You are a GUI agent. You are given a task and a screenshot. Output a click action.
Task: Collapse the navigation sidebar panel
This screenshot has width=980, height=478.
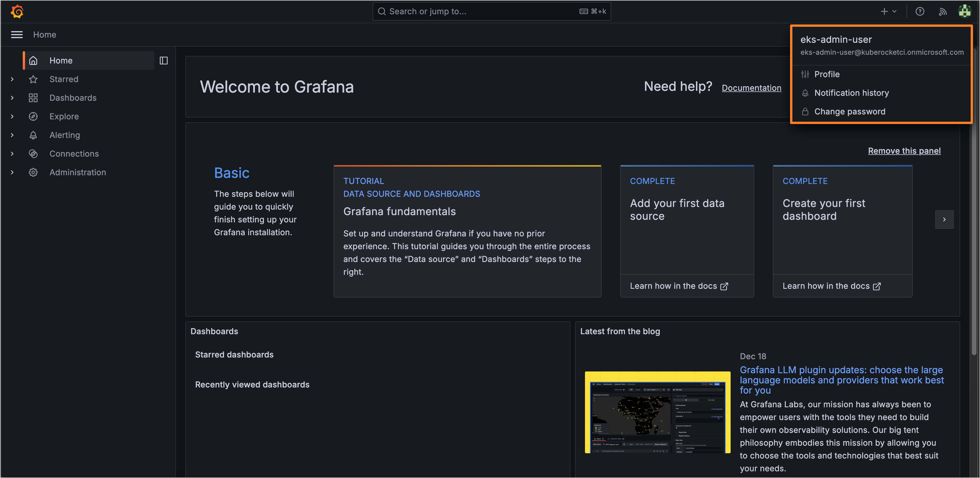coord(164,60)
